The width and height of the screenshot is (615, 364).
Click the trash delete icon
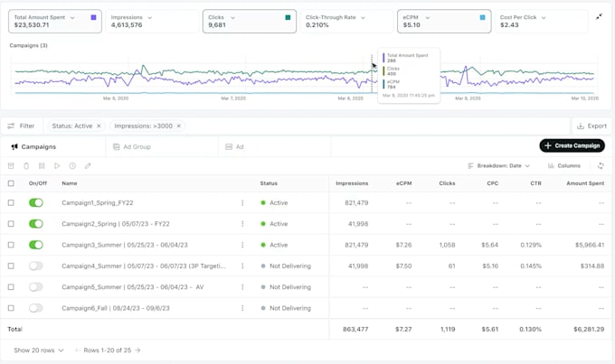coord(26,166)
